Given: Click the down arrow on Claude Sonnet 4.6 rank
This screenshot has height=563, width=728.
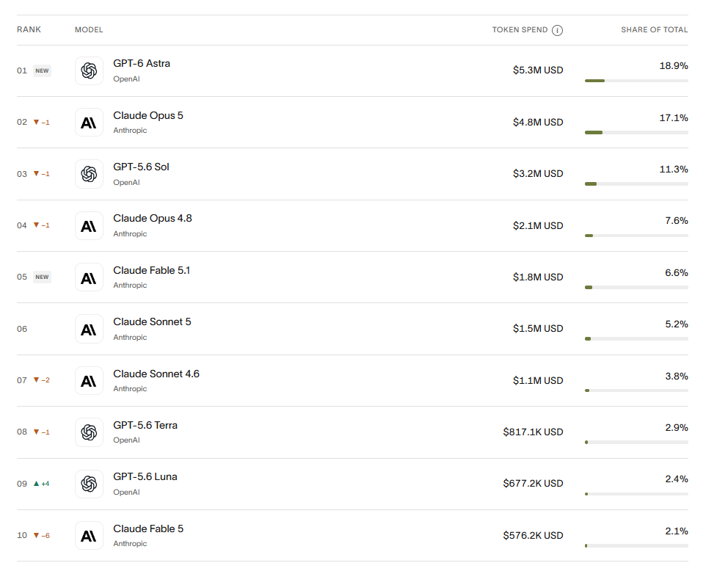Looking at the screenshot, I should (36, 380).
